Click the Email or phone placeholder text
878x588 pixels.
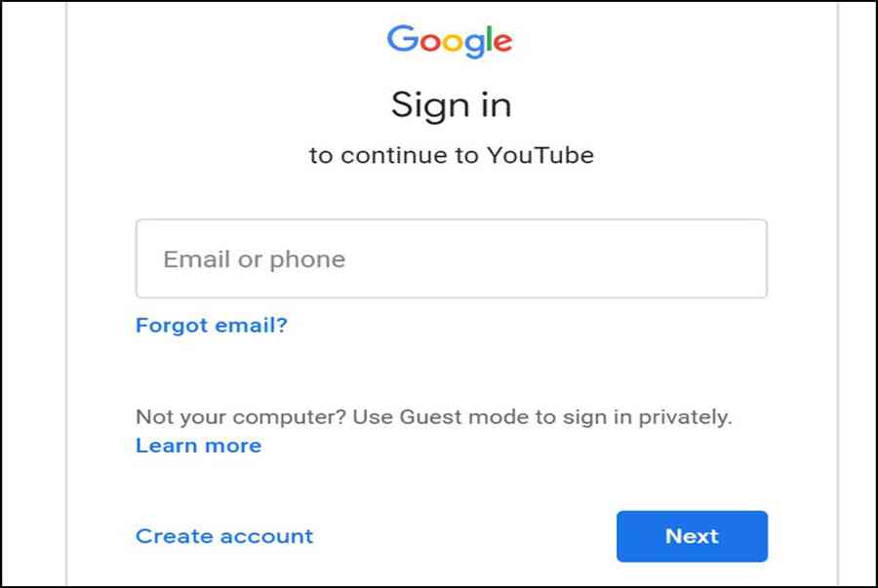pyautogui.click(x=255, y=259)
